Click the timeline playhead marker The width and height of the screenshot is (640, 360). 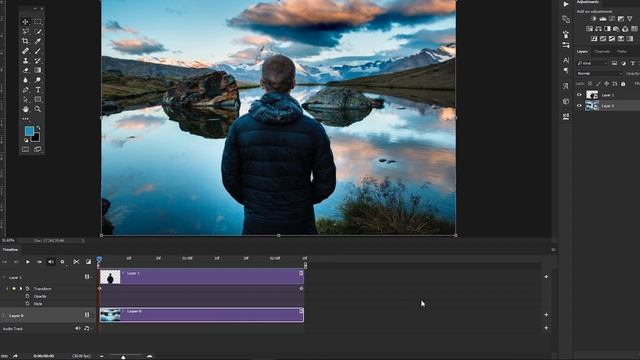tap(99, 259)
